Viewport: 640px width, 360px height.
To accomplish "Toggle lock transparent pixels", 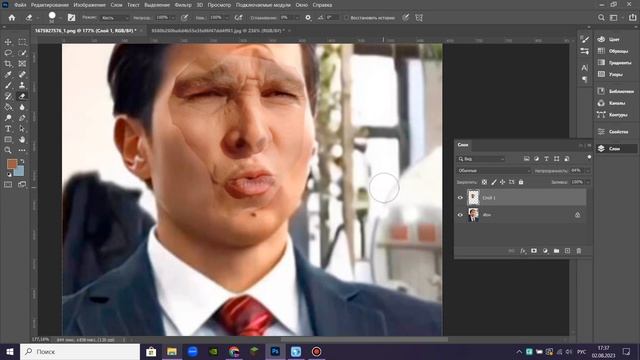I will tap(484, 182).
